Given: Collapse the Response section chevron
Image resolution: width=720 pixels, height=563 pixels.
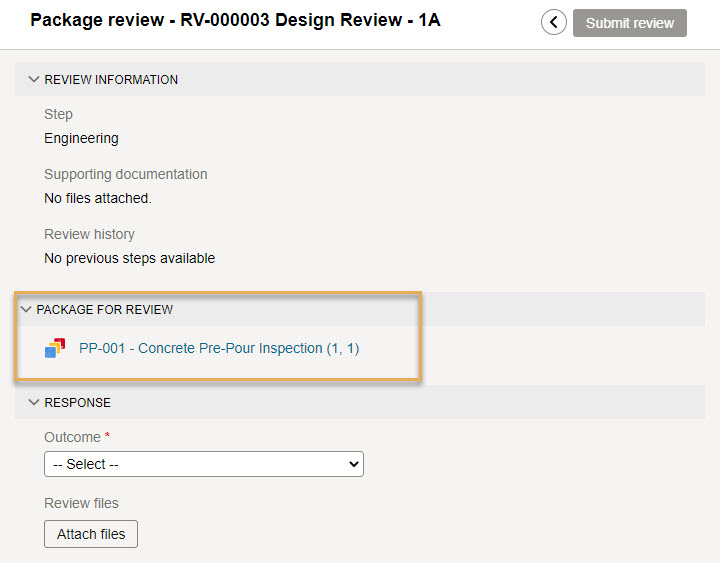Looking at the screenshot, I should coord(34,402).
